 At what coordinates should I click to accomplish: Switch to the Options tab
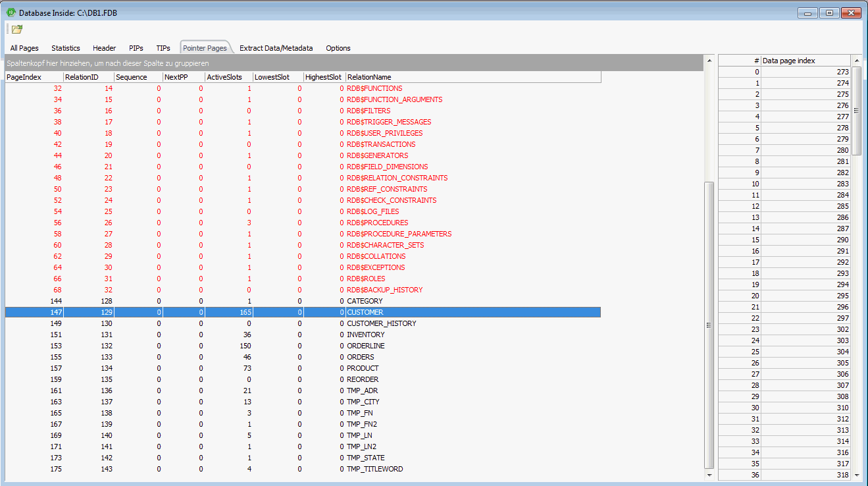tap(338, 48)
